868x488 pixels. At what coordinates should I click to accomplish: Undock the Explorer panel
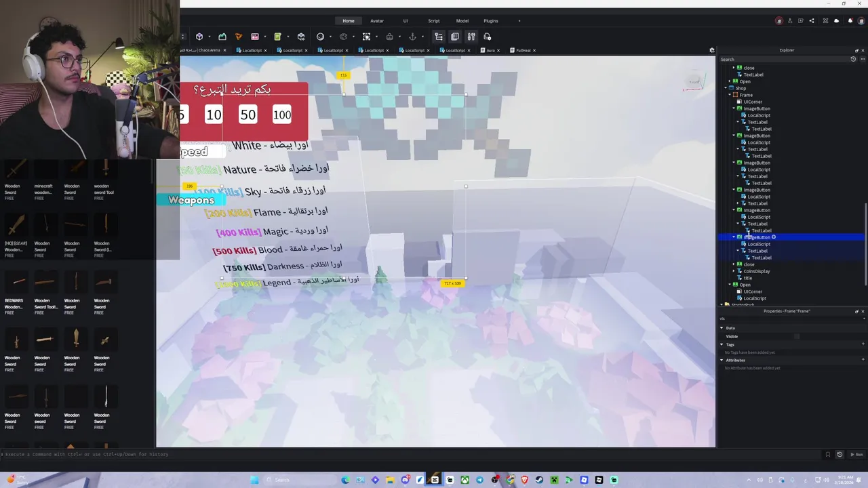point(856,50)
